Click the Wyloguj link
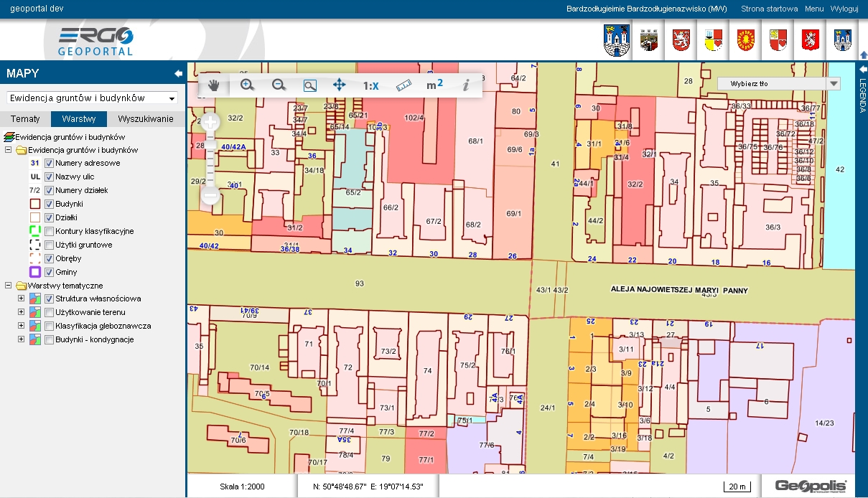 coord(844,9)
